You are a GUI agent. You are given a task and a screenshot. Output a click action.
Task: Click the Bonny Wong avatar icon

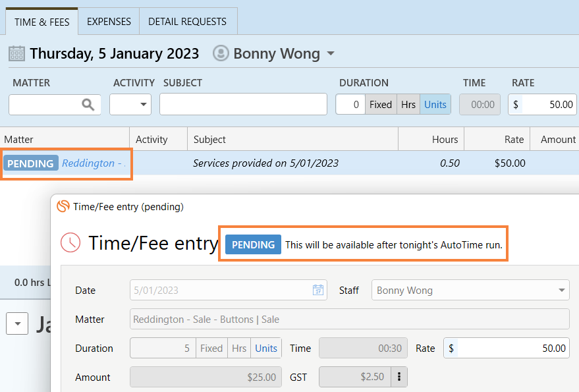pyautogui.click(x=220, y=53)
